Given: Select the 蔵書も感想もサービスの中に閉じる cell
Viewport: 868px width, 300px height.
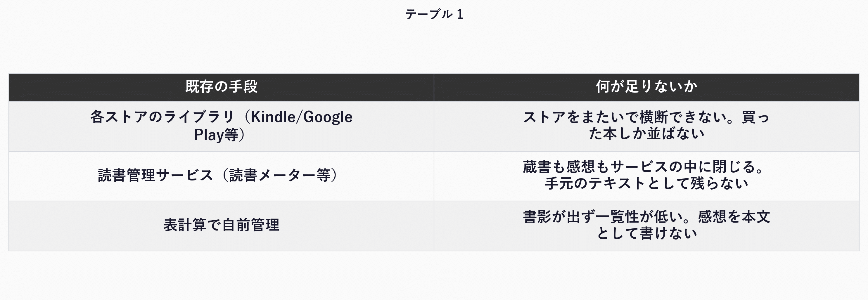Looking at the screenshot, I should (646, 176).
